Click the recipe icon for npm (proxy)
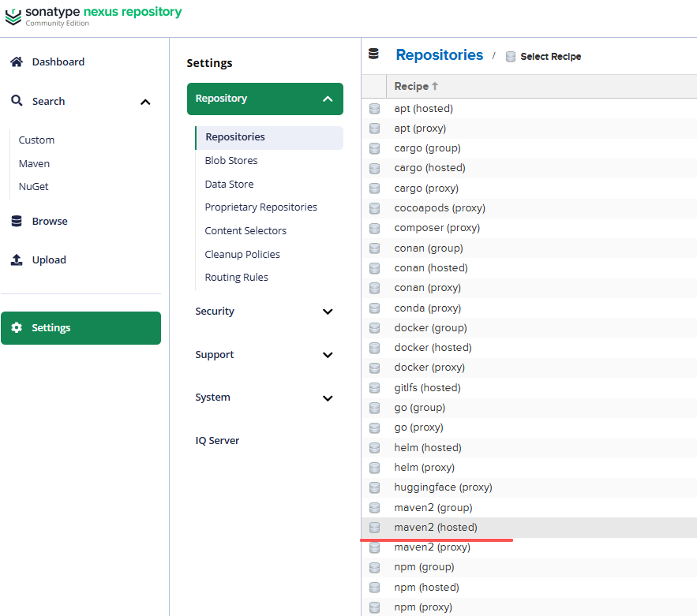697x616 pixels. pyautogui.click(x=375, y=607)
